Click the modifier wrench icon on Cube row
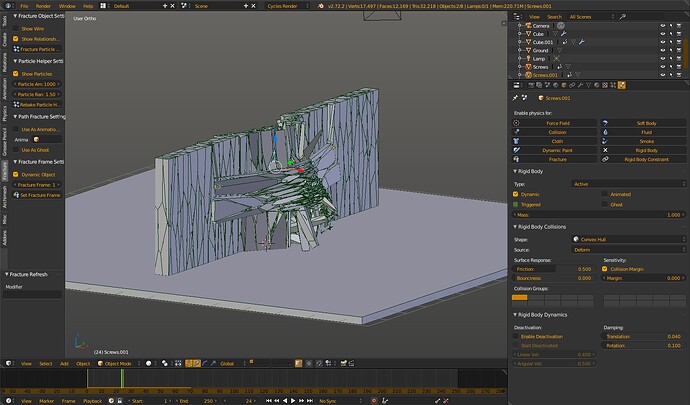 563,34
